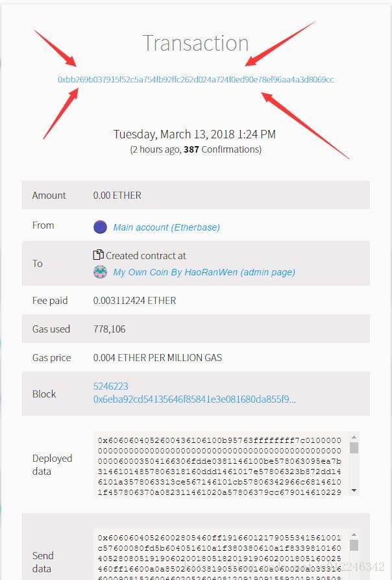392x580 pixels.
Task: Click inside the Deployed data text box
Action: pyautogui.click(x=219, y=464)
